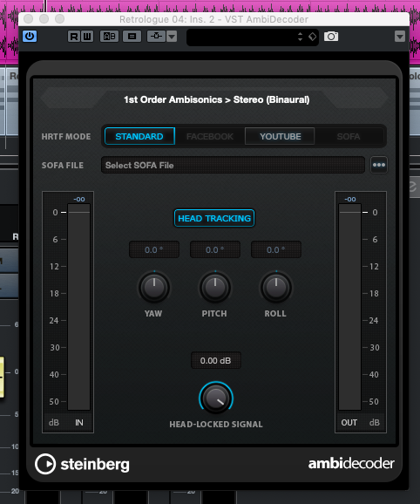Open plugin functions menu arrow at right

pyautogui.click(x=400, y=37)
